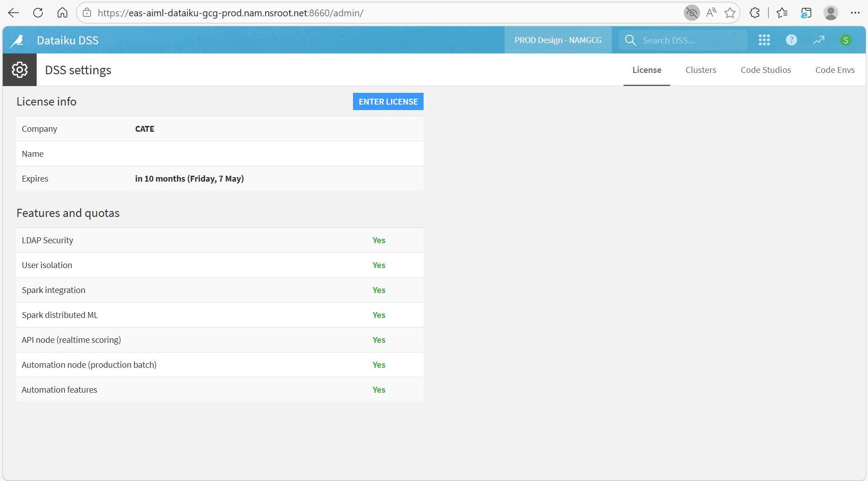Add page to favorites star icon
Screen dimensions: 868x481
point(730,13)
